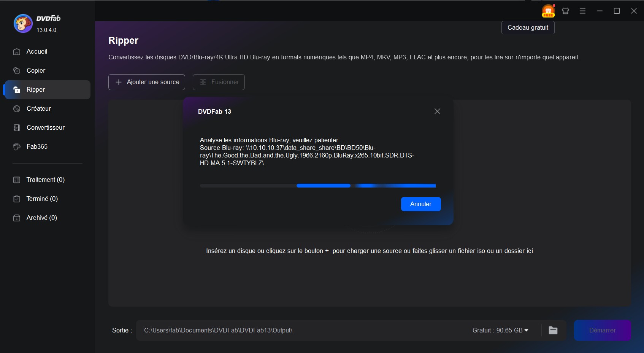Close the DVDFab application window
The image size is (644, 353).
(x=634, y=11)
